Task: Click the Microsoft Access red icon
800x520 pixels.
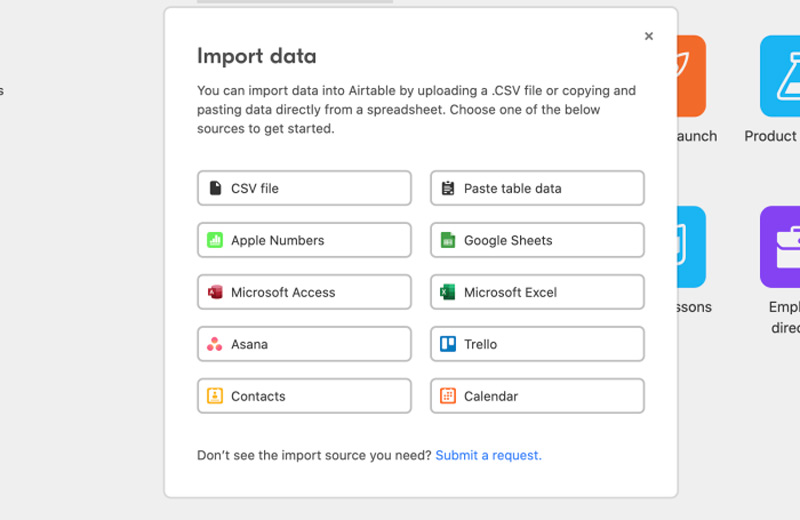Action: (x=215, y=292)
